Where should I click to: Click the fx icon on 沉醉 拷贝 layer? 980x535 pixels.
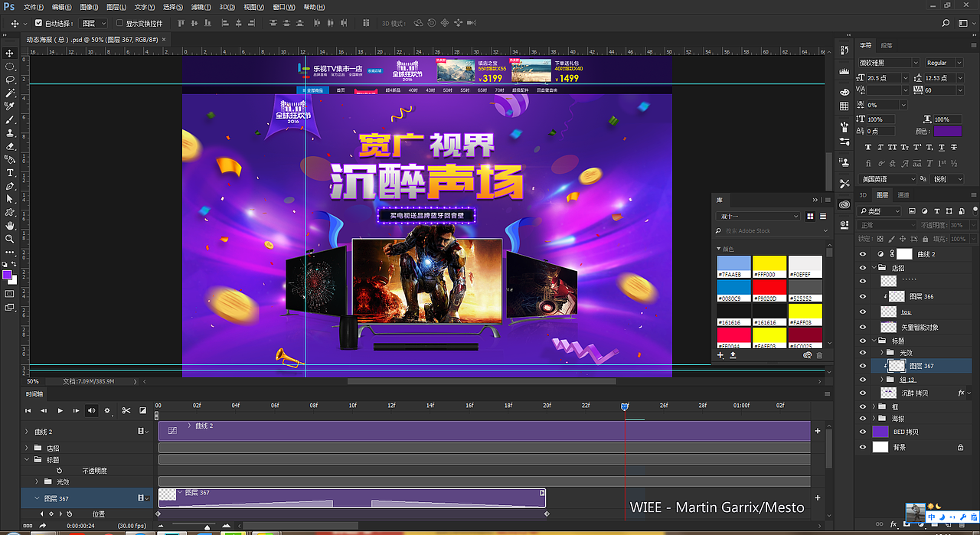point(960,392)
